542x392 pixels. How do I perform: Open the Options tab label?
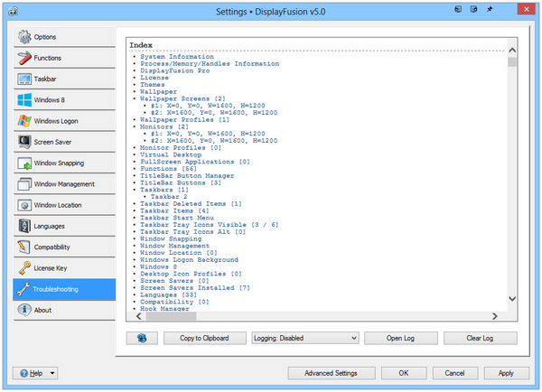tap(45, 37)
